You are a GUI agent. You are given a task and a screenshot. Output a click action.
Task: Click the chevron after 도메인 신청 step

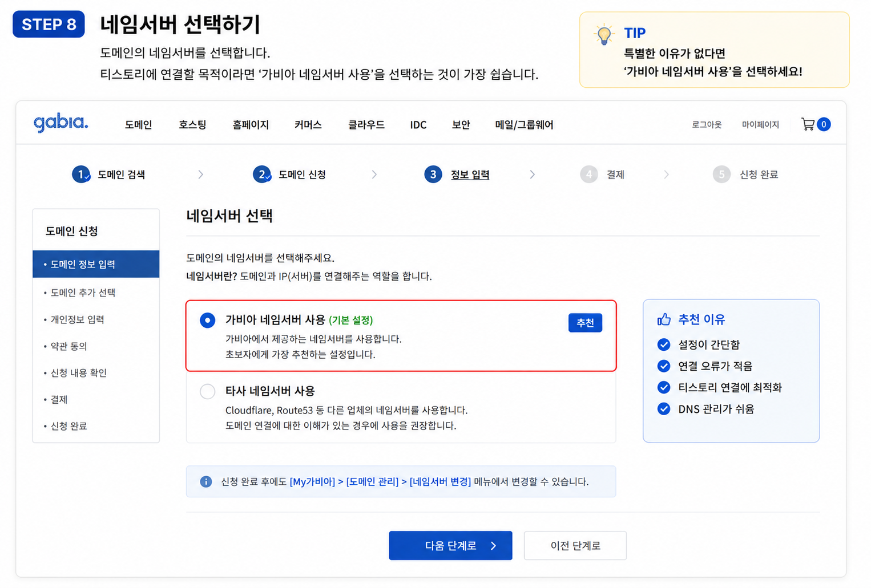(x=374, y=175)
